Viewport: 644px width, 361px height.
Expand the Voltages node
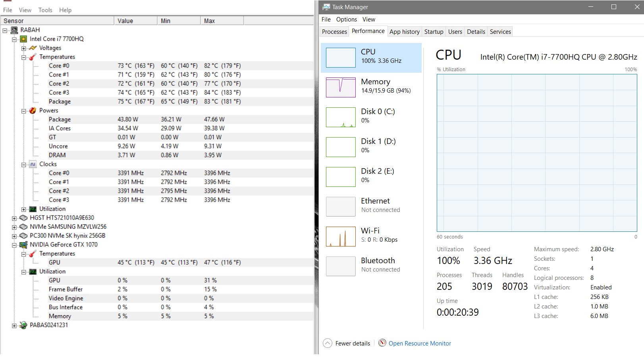[24, 49]
